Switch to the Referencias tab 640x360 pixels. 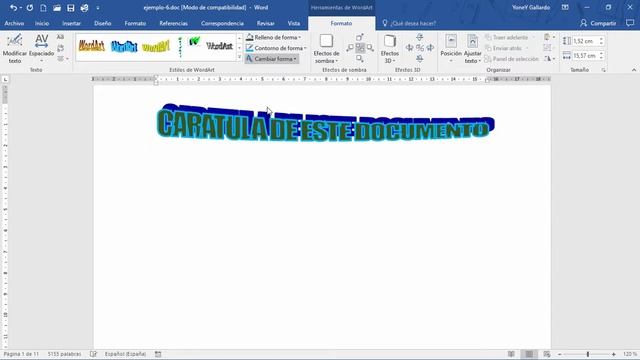[173, 23]
